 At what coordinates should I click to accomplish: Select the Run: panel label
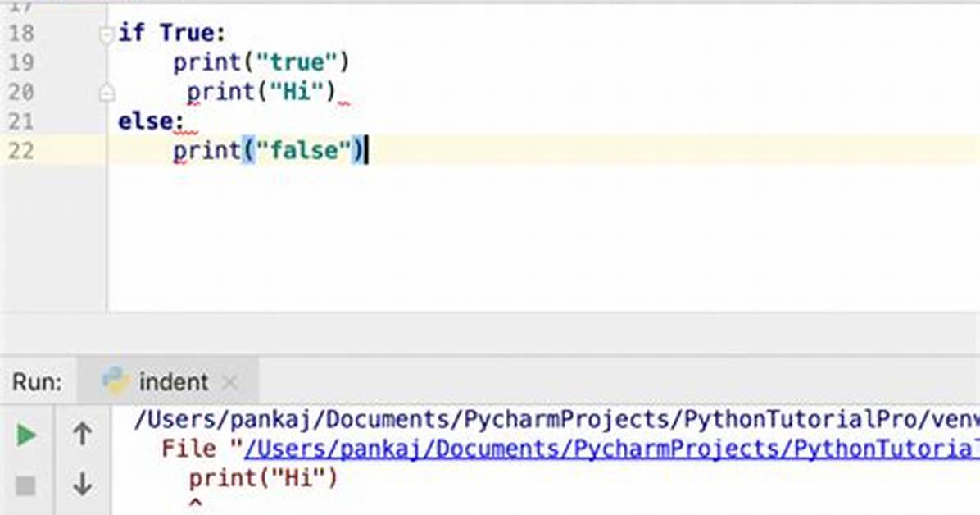pyautogui.click(x=38, y=381)
